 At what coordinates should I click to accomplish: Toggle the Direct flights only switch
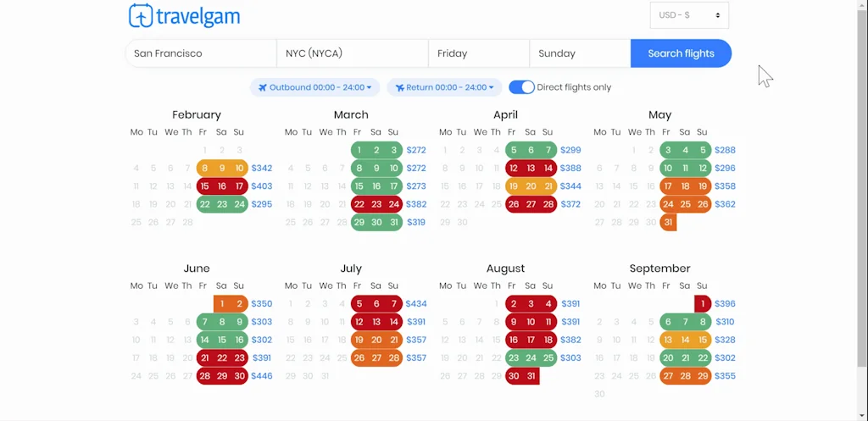click(x=521, y=87)
